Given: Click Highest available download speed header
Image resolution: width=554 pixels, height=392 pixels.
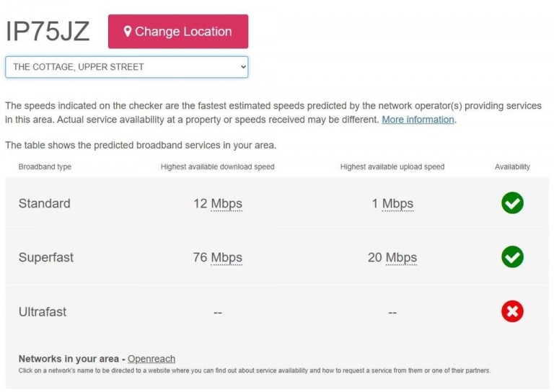Looking at the screenshot, I should [218, 167].
